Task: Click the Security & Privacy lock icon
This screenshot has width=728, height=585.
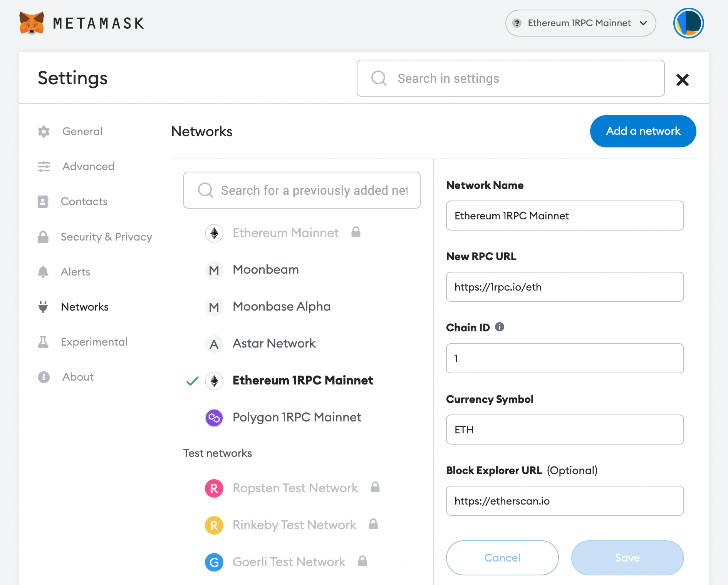Action: (x=43, y=237)
